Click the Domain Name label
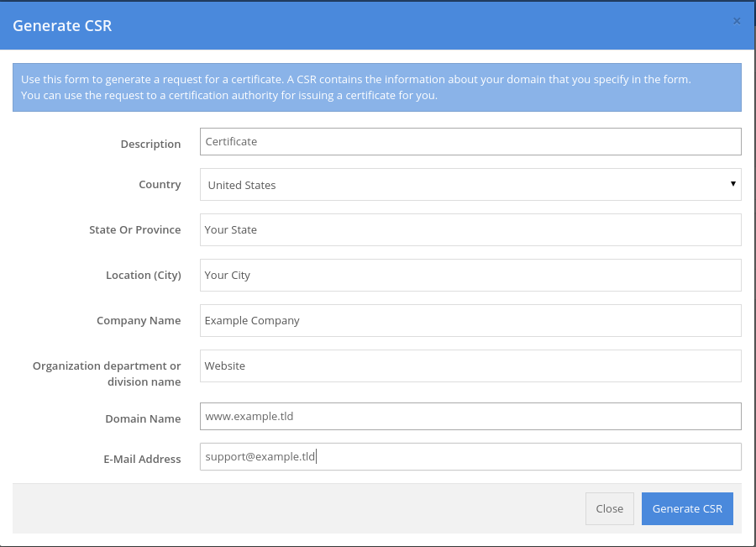 pos(143,418)
